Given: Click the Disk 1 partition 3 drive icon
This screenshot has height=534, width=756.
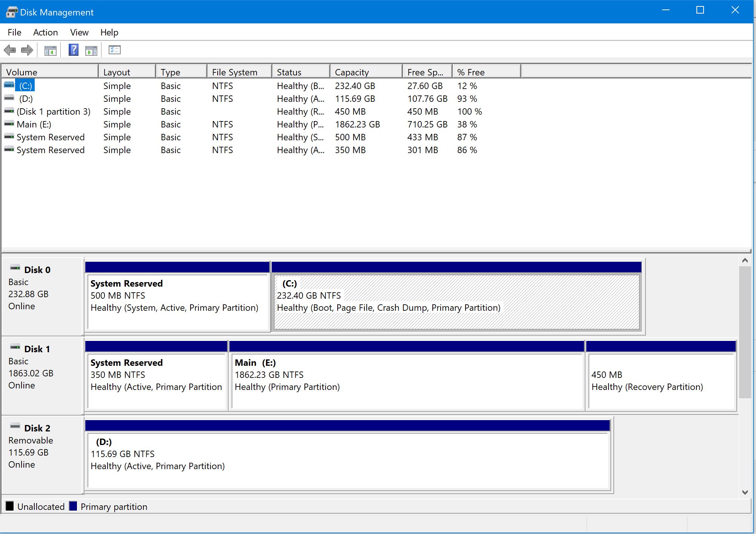Looking at the screenshot, I should coord(9,111).
